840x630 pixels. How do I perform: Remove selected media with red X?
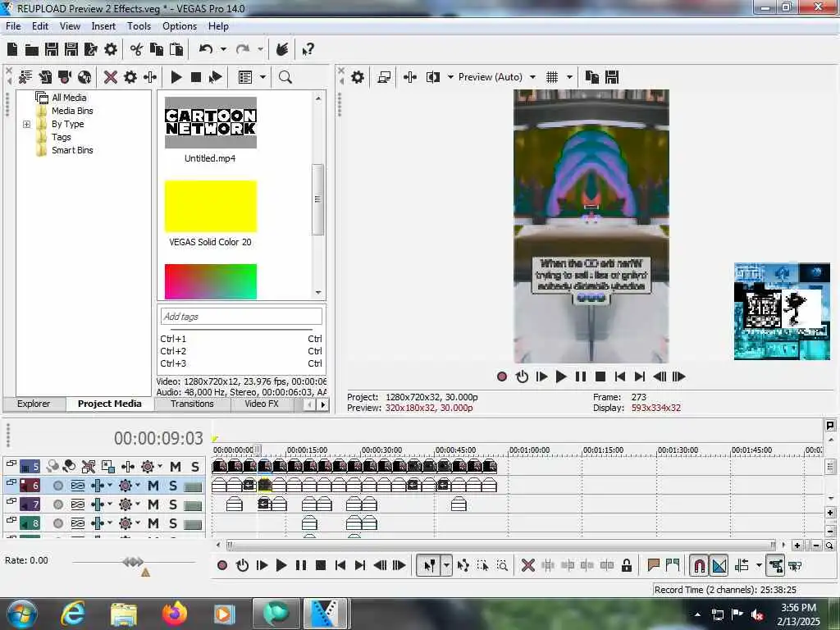111,77
